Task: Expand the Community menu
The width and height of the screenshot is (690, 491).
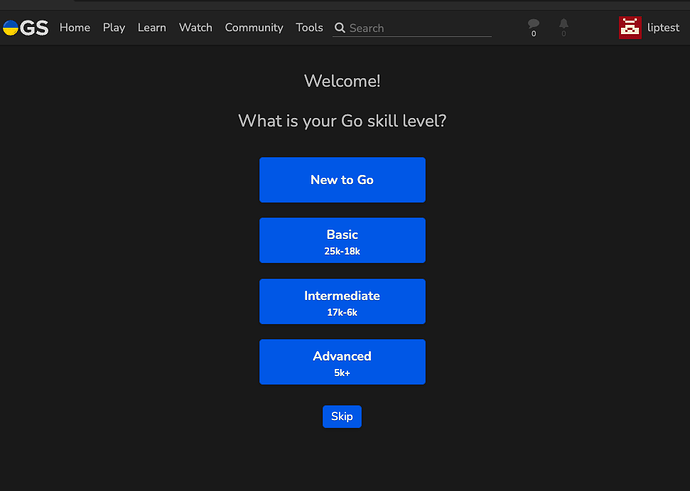Action: (x=254, y=28)
